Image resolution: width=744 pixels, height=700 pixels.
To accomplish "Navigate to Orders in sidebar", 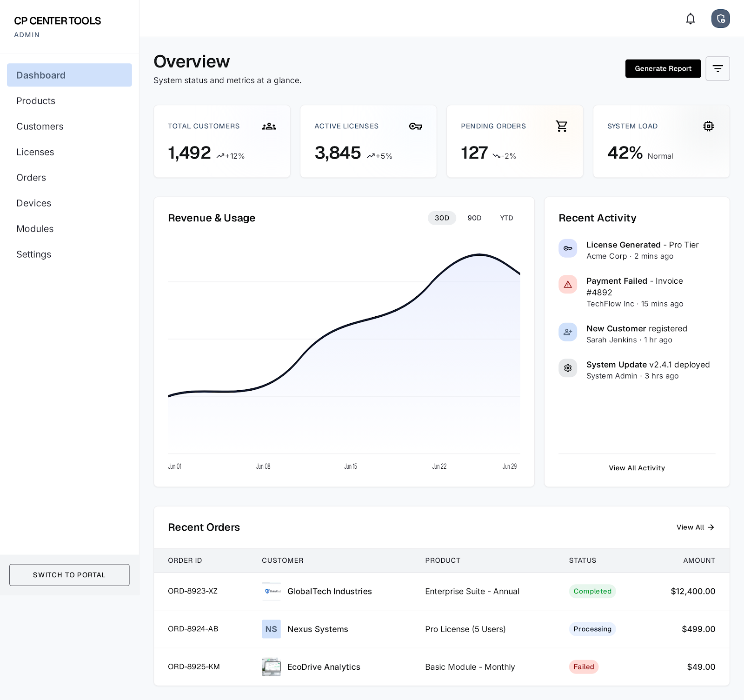I will click(69, 178).
